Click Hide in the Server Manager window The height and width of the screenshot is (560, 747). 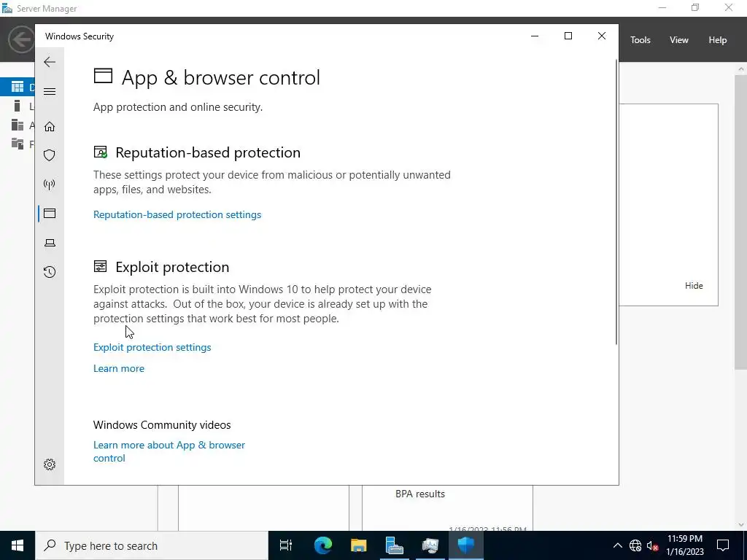694,286
